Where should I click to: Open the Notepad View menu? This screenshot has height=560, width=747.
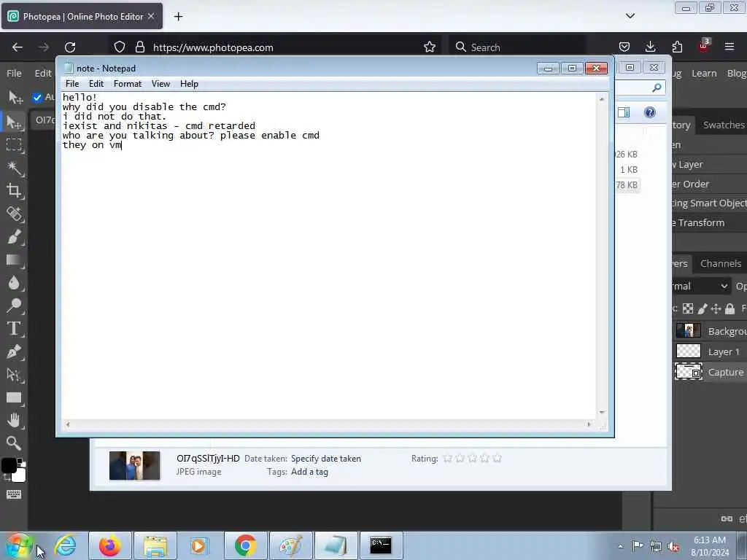click(160, 84)
